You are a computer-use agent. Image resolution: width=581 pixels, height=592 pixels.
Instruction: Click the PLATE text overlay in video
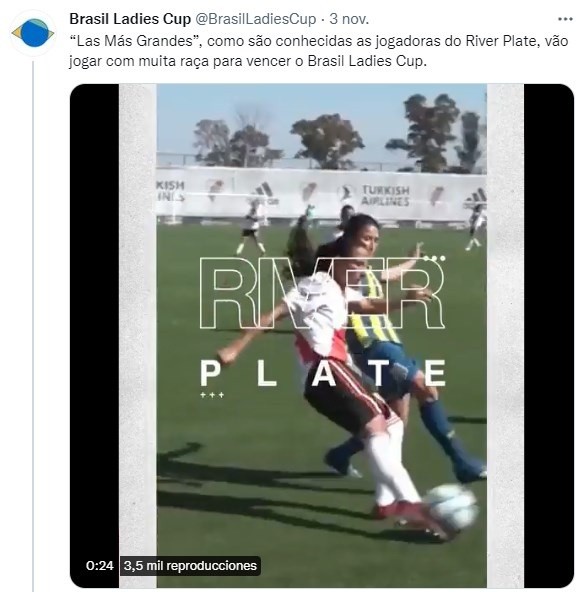[323, 373]
